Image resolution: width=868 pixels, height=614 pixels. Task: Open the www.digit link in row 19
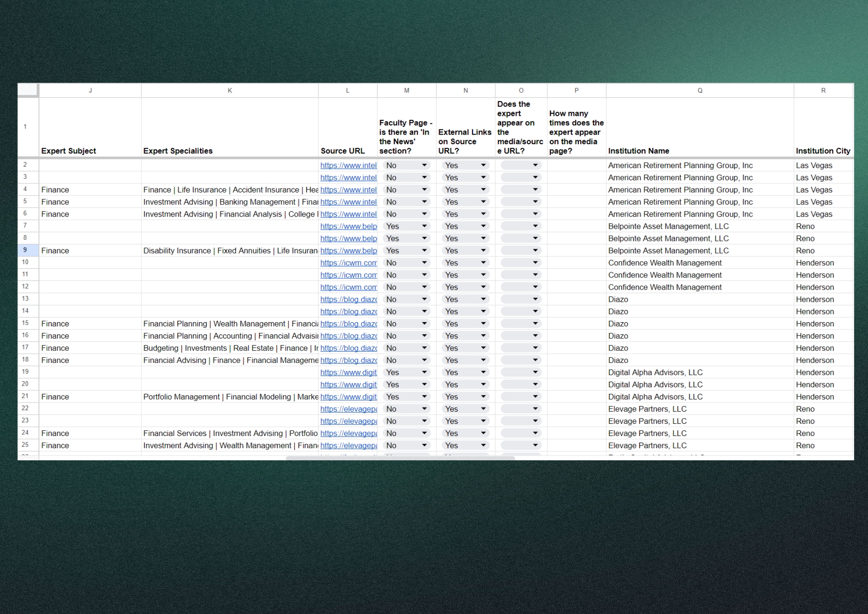pos(349,372)
